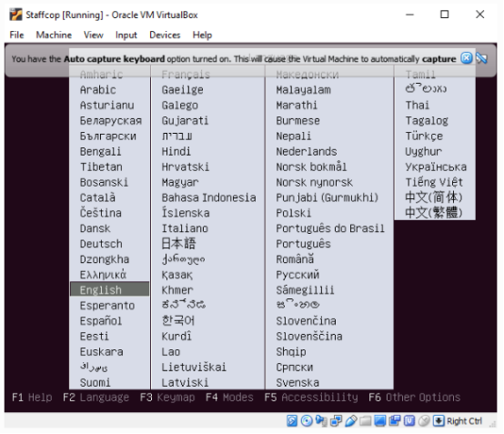Select Русский from the language list
Screen dimensions: 504x434
point(297,275)
